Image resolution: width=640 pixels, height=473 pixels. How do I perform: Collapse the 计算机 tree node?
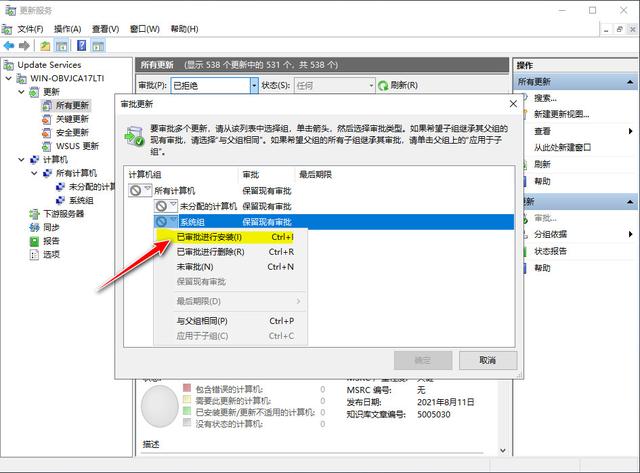[x=22, y=160]
